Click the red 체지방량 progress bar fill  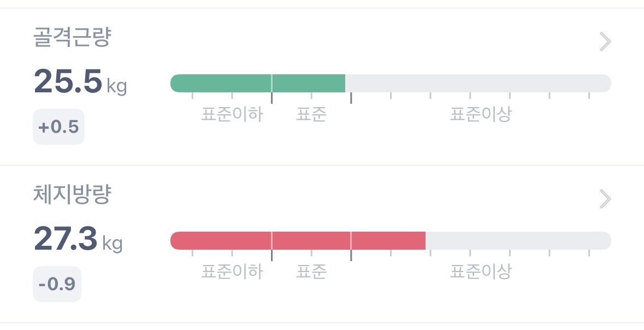298,240
